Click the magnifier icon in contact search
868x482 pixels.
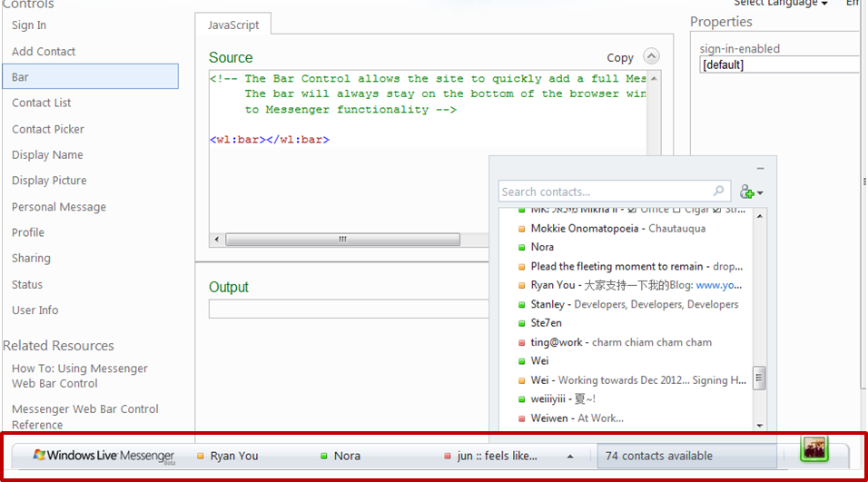click(x=719, y=192)
